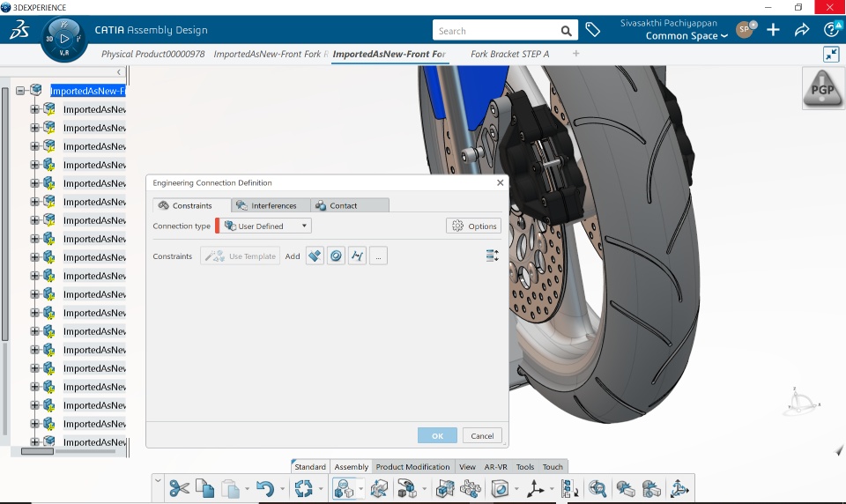
Task: Open the Options button in dialog
Action: 474,226
